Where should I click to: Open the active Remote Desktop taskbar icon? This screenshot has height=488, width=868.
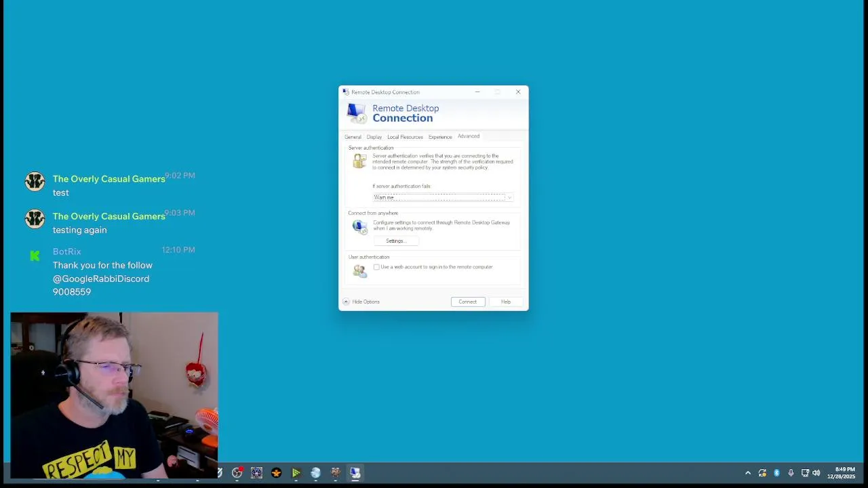point(355,472)
